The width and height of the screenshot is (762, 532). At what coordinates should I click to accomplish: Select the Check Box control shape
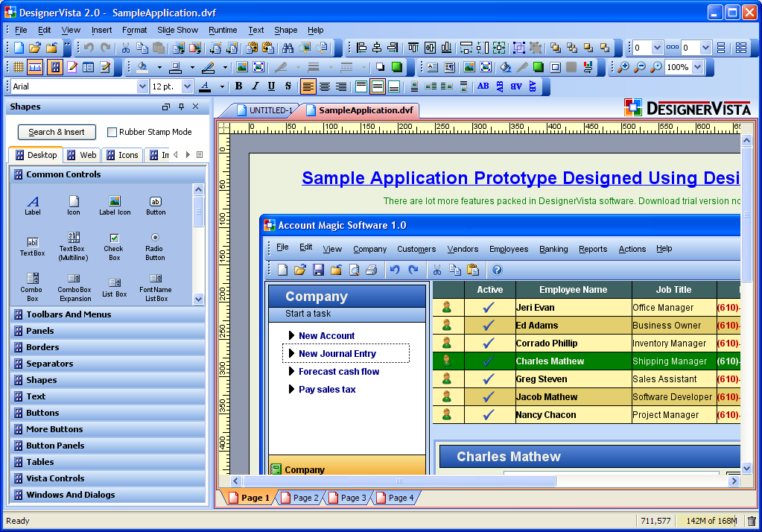point(114,247)
